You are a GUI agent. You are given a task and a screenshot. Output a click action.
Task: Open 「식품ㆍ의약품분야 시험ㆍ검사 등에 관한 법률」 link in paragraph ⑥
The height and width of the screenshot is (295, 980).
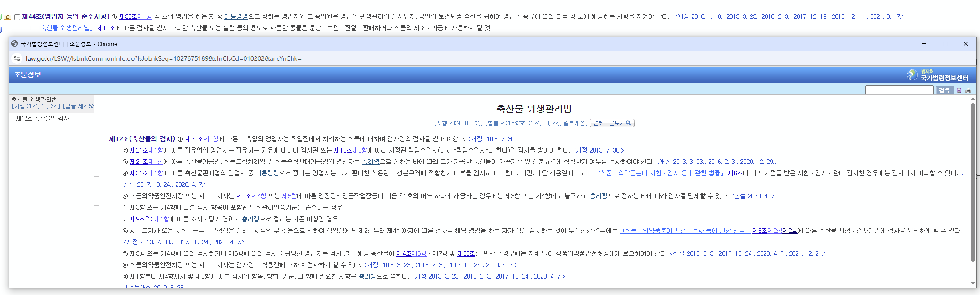684,231
